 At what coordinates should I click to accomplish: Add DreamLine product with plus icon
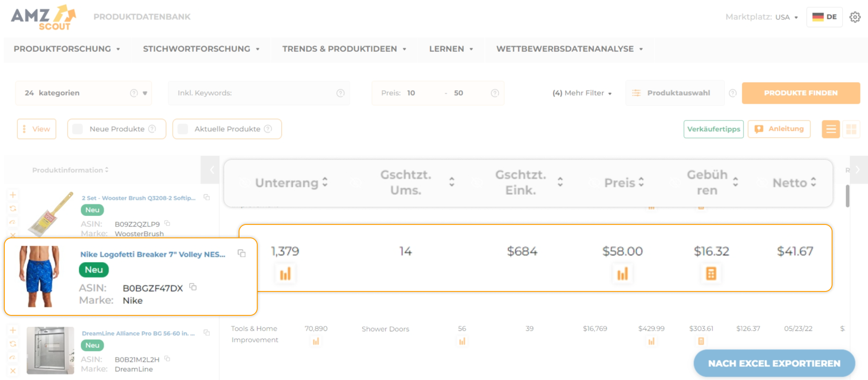13,330
